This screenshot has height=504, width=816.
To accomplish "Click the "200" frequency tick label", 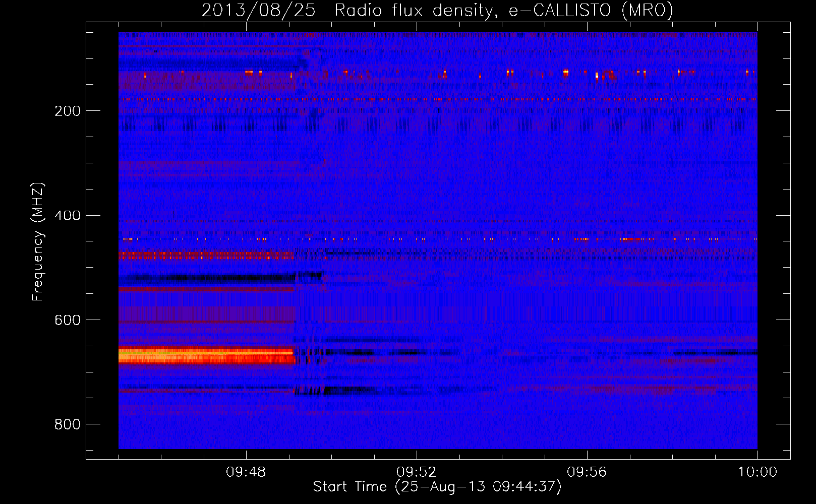I will tap(68, 111).
